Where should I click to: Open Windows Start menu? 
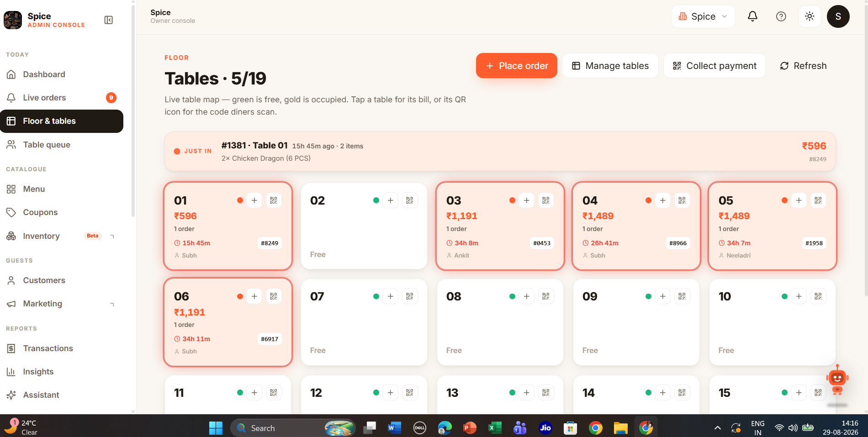(x=216, y=428)
